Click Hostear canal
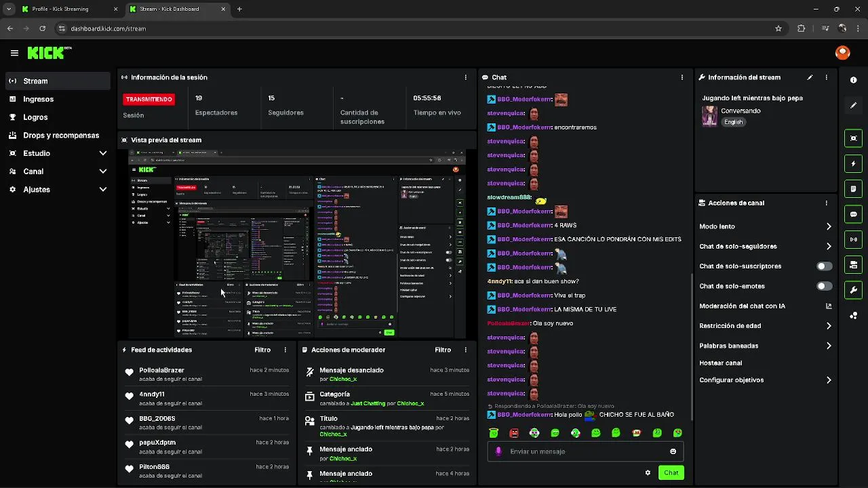868x488 pixels. [x=720, y=363]
